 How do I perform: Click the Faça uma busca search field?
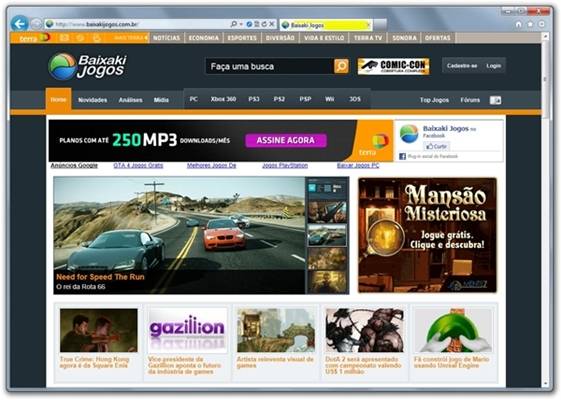269,67
